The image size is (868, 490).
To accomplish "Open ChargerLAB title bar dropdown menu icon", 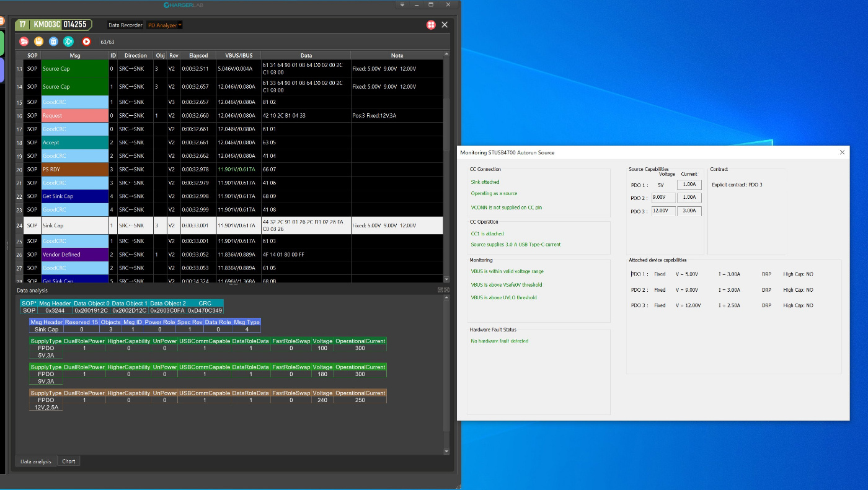I will point(402,5).
